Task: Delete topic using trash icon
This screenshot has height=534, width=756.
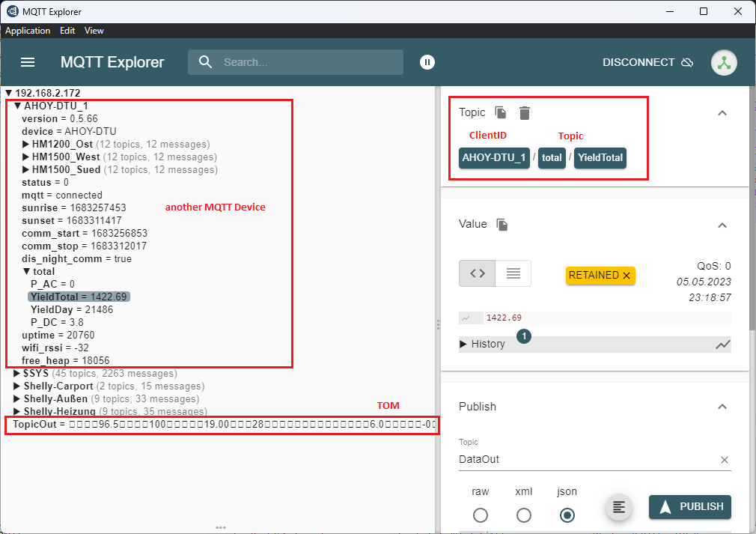Action: (x=525, y=112)
